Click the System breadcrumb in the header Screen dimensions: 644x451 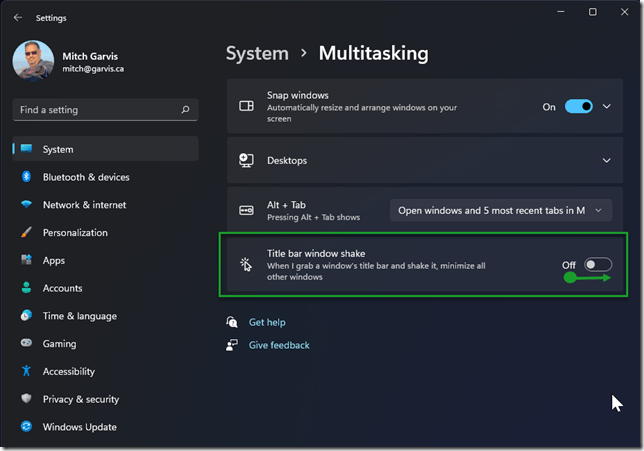[256, 53]
